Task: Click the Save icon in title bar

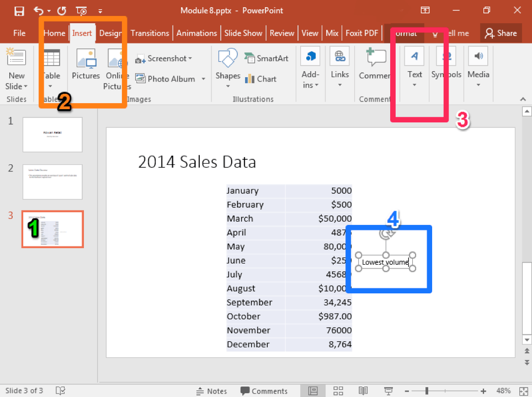Action: pos(19,10)
